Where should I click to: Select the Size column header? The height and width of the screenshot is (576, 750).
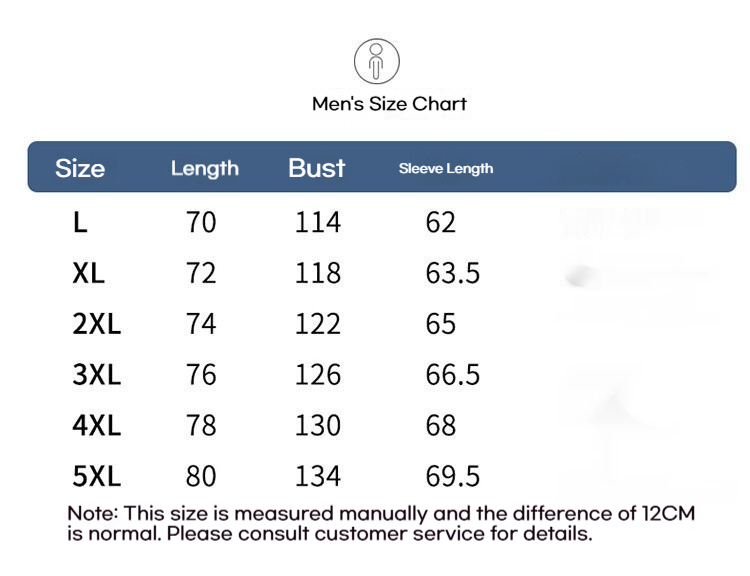click(80, 168)
